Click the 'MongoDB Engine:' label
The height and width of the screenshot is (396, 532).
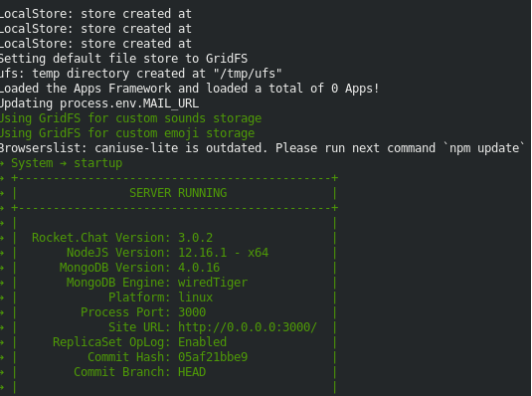[118, 283]
